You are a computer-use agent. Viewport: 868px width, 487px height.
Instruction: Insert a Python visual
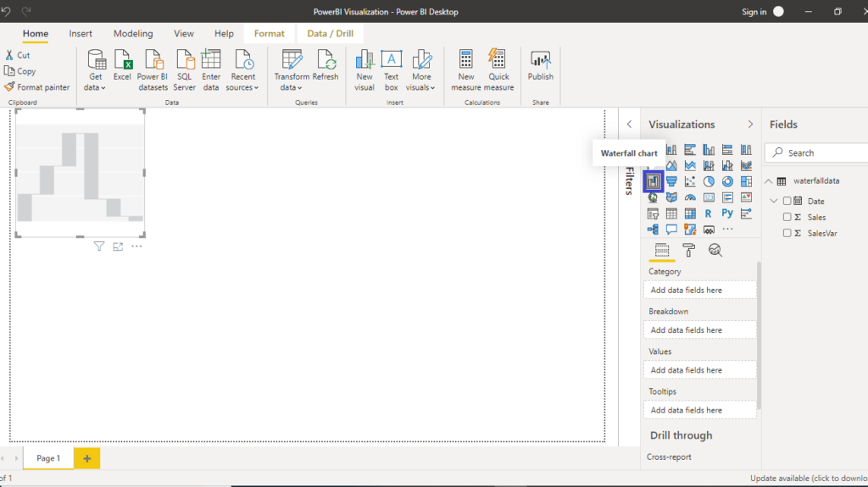tap(727, 213)
